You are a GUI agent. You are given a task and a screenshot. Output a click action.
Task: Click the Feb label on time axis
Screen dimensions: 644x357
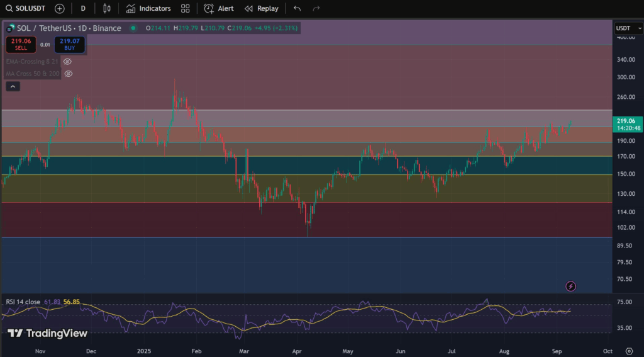point(196,351)
